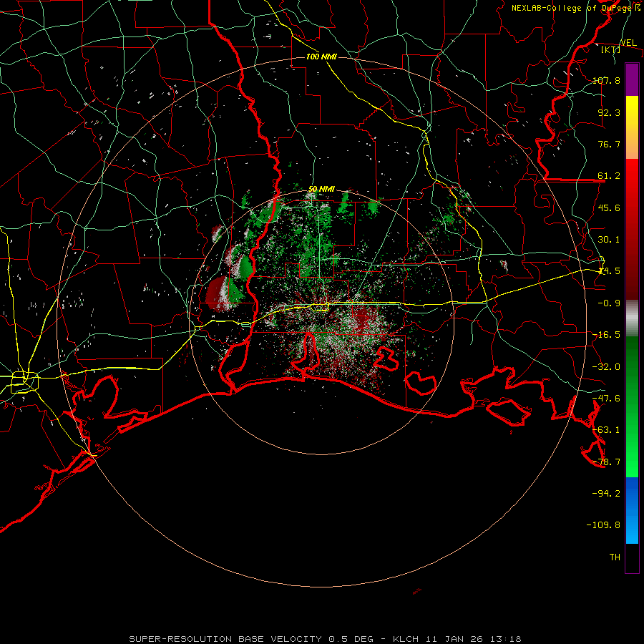Click the 100 NMI range ring label
Viewport: 644px width, 644px height.
(321, 57)
